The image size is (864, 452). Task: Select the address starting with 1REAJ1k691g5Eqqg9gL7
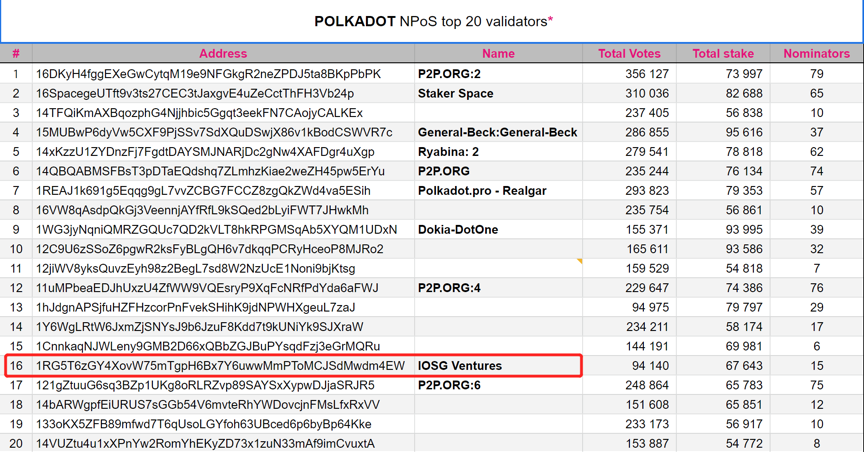coord(203,191)
